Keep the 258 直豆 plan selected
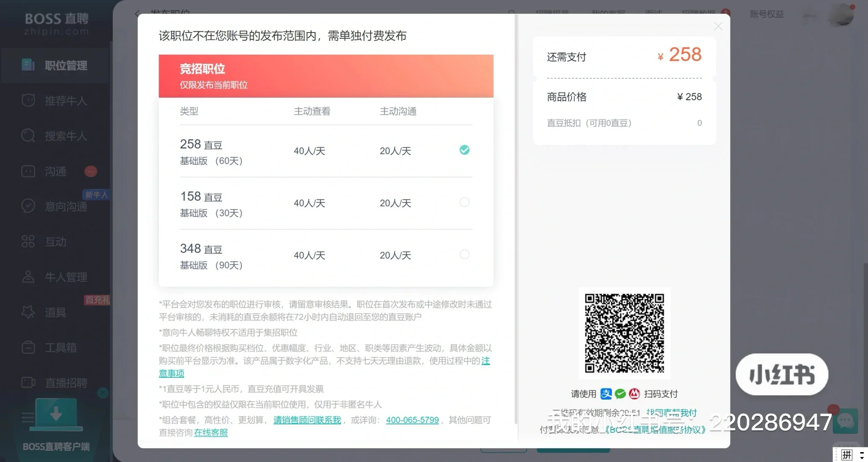The width and height of the screenshot is (868, 462). pos(465,150)
